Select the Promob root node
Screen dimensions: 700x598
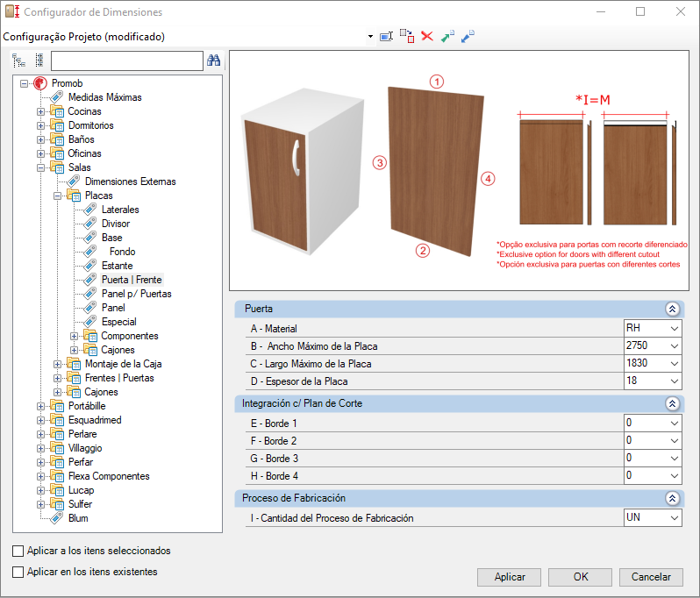[x=67, y=83]
